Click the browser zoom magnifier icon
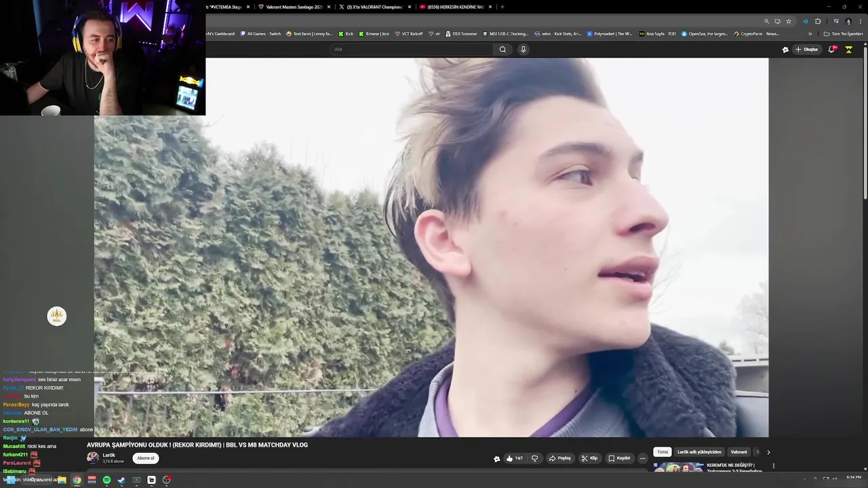Screen dimensions: 868x488 click(766, 21)
